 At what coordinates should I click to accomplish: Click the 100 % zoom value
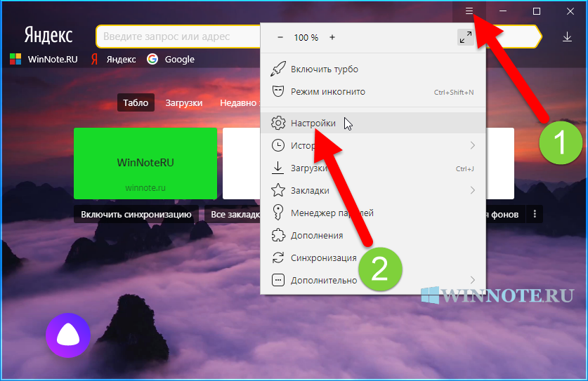pos(306,37)
